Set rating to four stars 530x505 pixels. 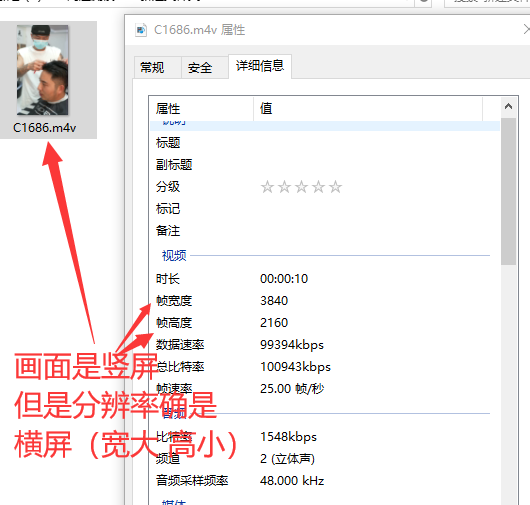(318, 187)
